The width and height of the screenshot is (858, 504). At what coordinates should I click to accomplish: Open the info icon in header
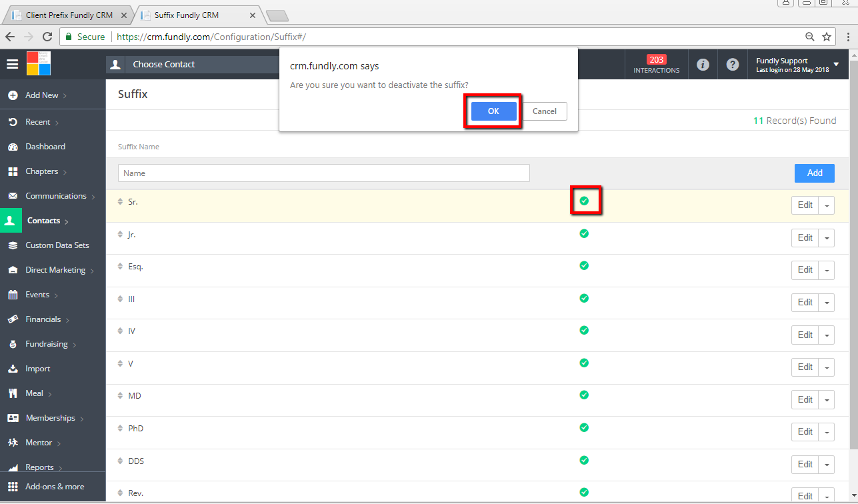(703, 65)
